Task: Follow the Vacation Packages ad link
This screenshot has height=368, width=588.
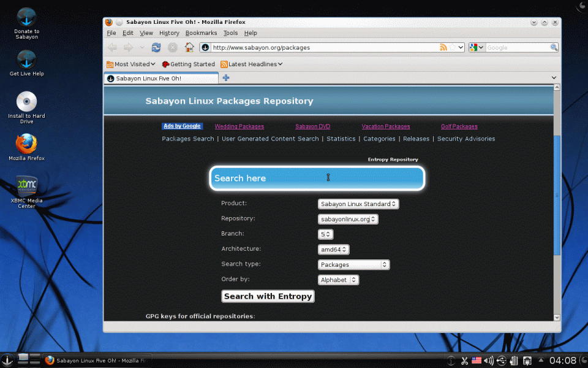Action: pos(386,126)
